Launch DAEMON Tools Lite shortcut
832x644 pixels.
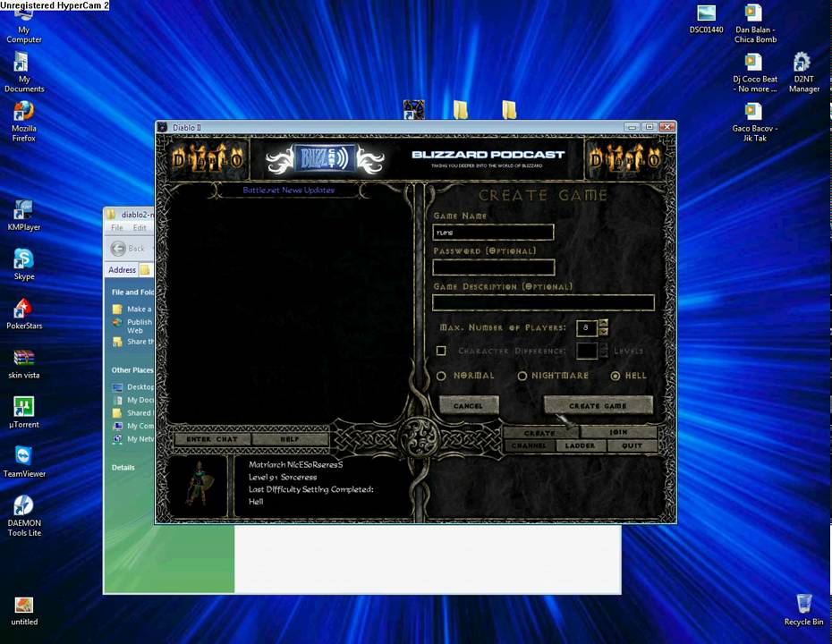[x=23, y=516]
